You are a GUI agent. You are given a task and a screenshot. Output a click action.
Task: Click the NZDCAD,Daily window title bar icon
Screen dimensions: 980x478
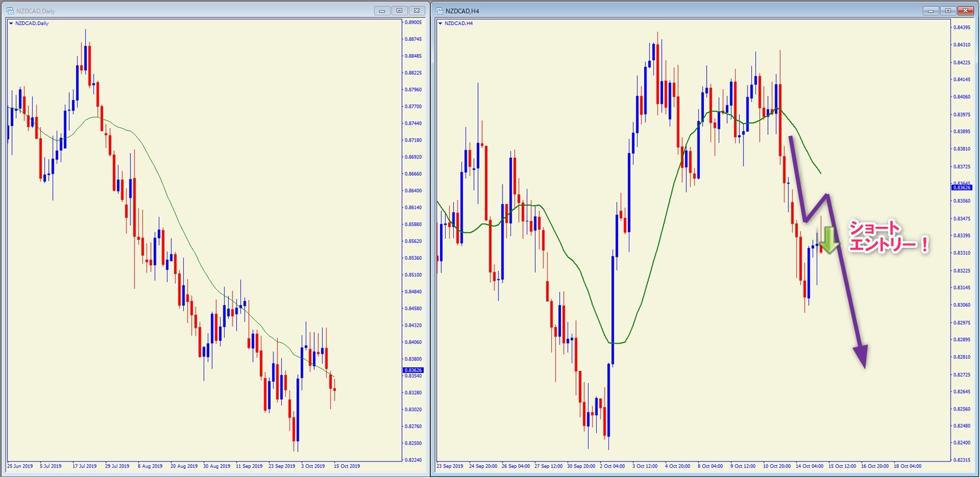click(10, 11)
